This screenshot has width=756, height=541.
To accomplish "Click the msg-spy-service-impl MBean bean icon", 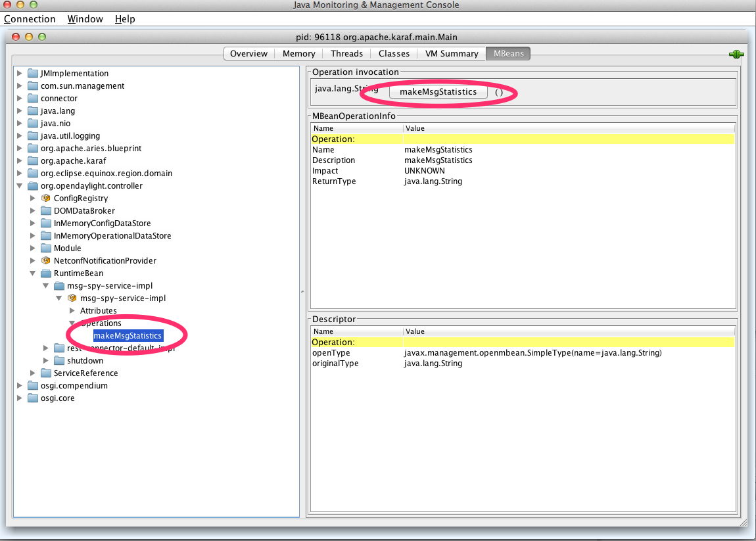I will pos(72,298).
